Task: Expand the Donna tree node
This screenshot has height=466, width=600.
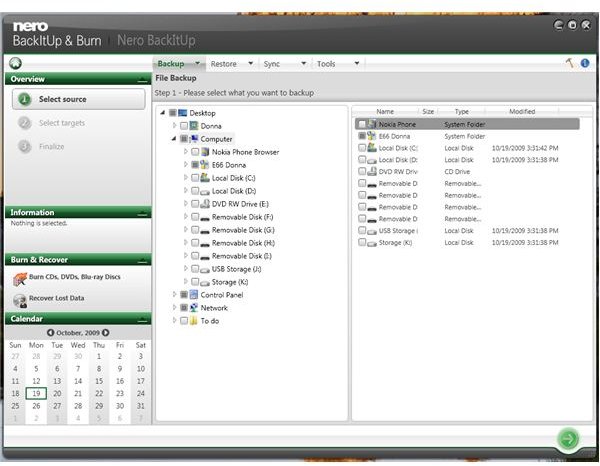Action: point(174,125)
